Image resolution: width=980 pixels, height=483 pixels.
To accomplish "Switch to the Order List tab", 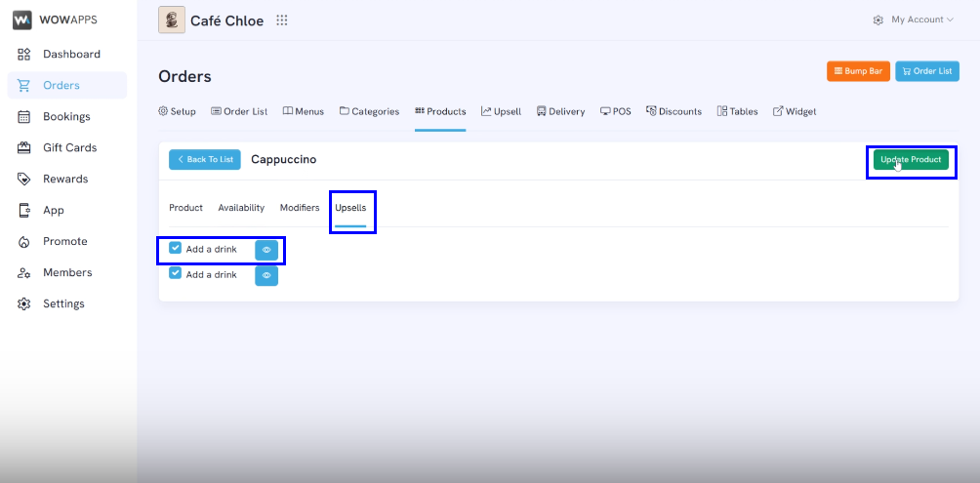I will 239,111.
